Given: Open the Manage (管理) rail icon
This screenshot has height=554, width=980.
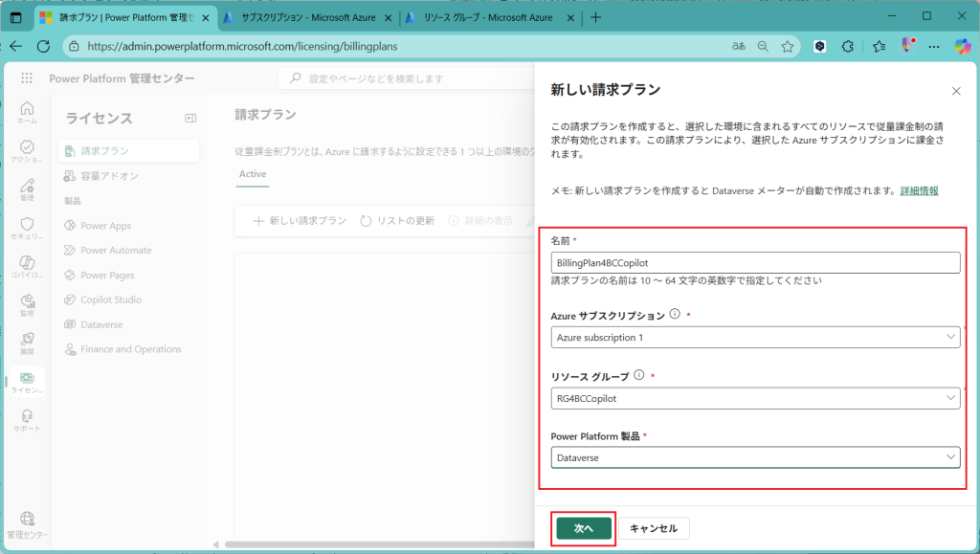Looking at the screenshot, I should click(x=27, y=189).
